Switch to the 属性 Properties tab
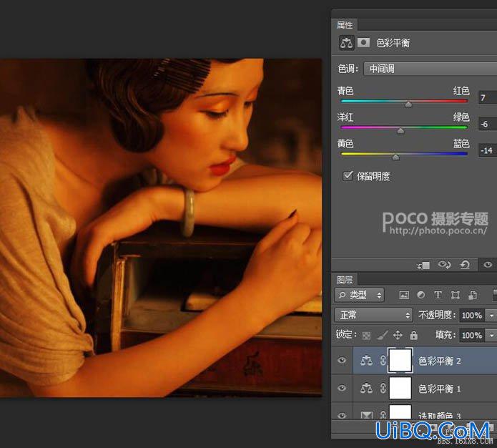 tap(345, 25)
